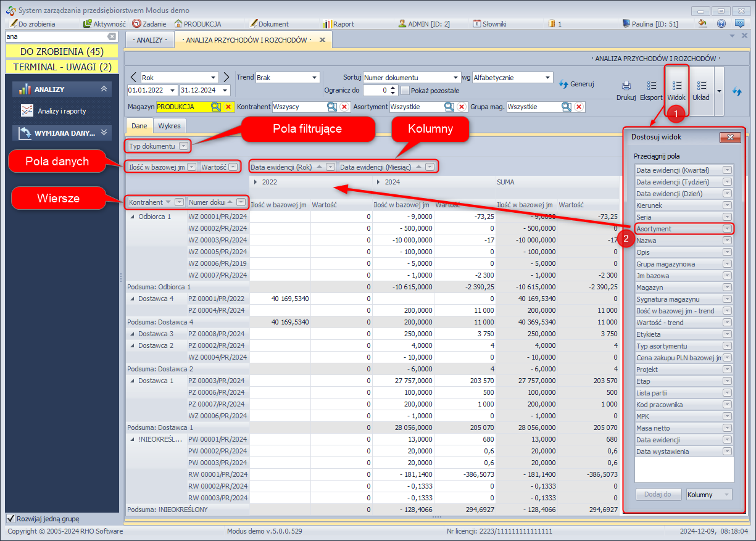The width and height of the screenshot is (756, 541).
Task: Switch to the Wykres tab
Action: point(169,125)
